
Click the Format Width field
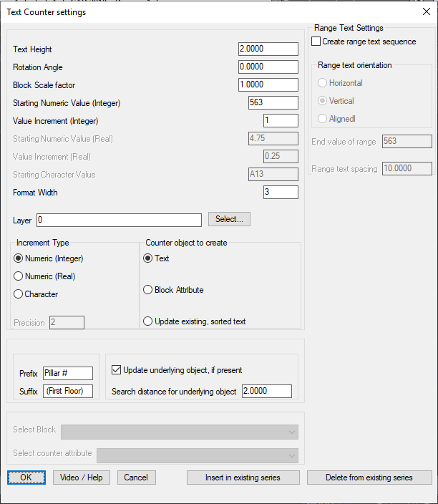(281, 192)
